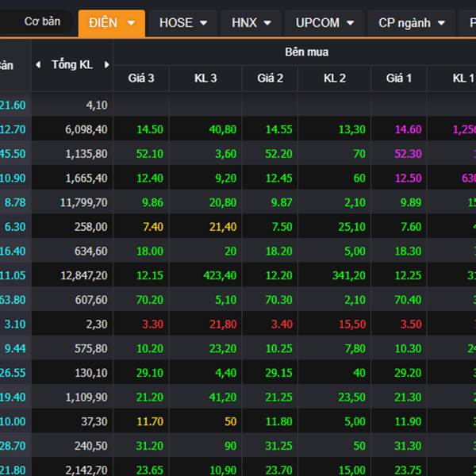Select the ĐIỆN tab
476x476 pixels.
(x=111, y=23)
